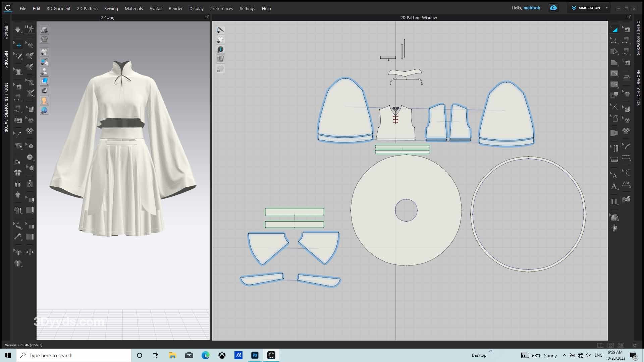Select the Select/Move crosshair tool
Screen dimensions: 644x362
[x=18, y=45]
